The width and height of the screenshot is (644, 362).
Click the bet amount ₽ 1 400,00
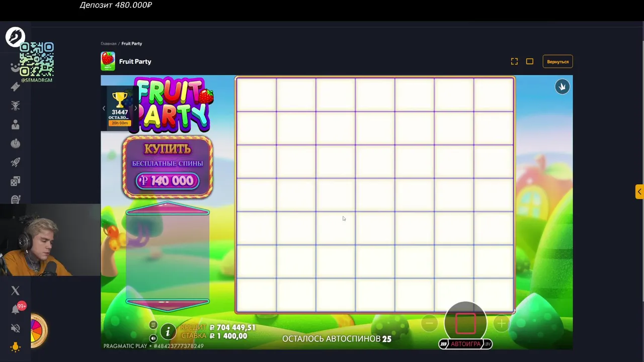tap(228, 336)
